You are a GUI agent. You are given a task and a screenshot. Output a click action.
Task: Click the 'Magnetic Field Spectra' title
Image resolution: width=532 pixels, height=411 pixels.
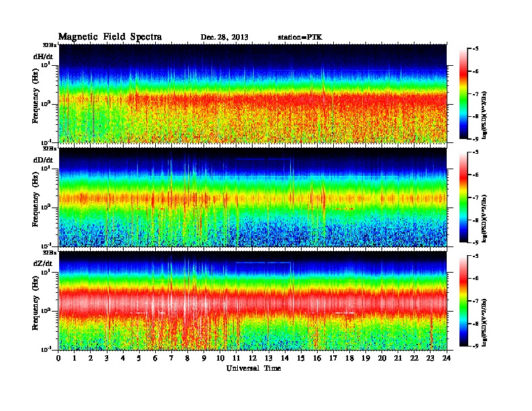(x=110, y=37)
